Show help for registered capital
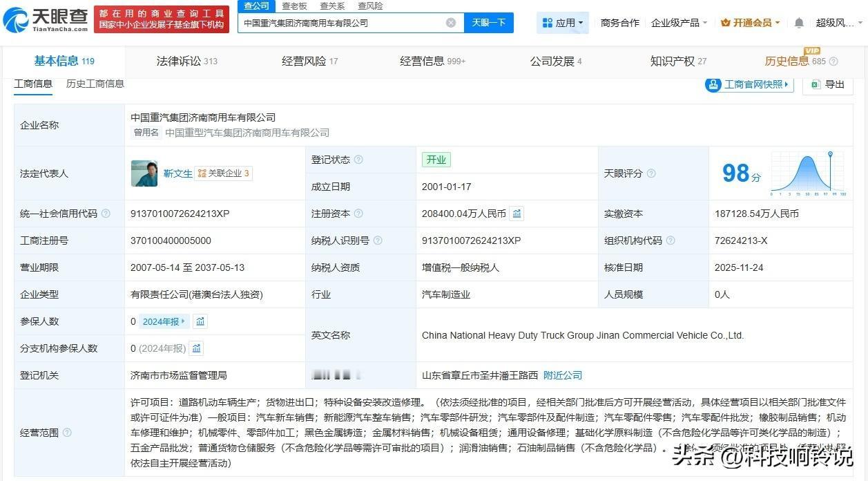The height and width of the screenshot is (481, 868). point(358,214)
